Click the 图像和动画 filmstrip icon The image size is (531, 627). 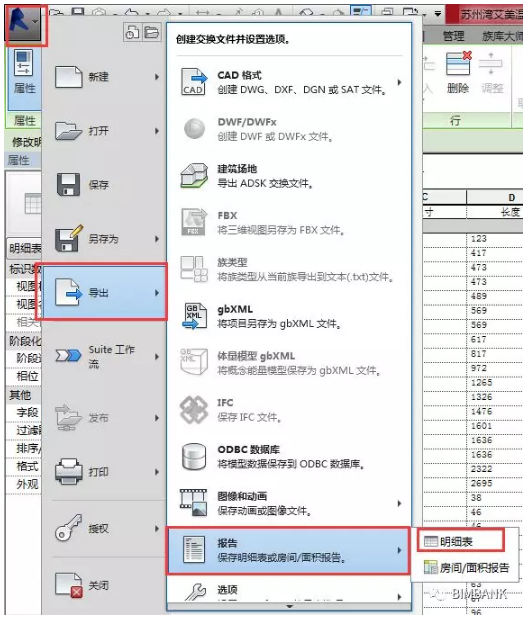[194, 503]
